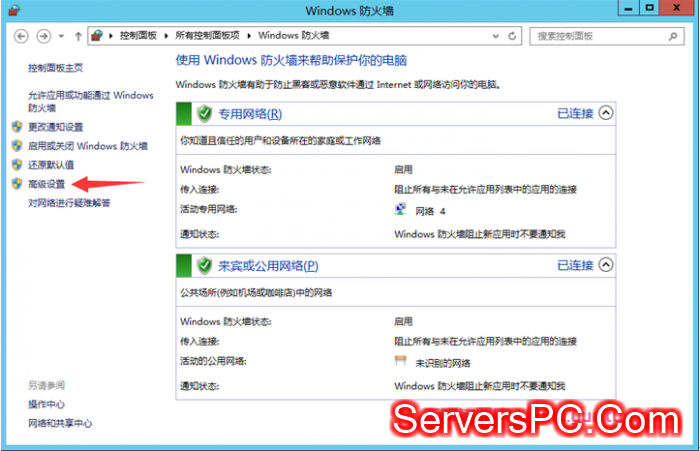
Task: Click in the 搜索控制面板 search field
Action: (598, 36)
